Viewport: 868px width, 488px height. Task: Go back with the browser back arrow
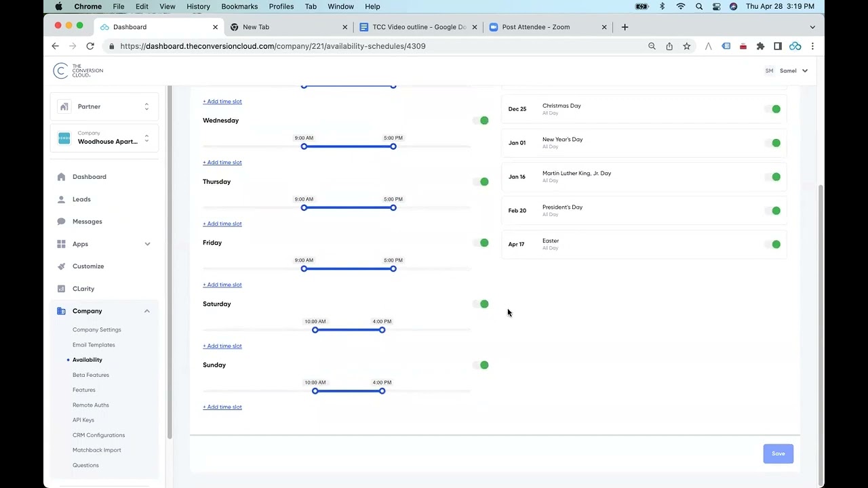coord(56,46)
